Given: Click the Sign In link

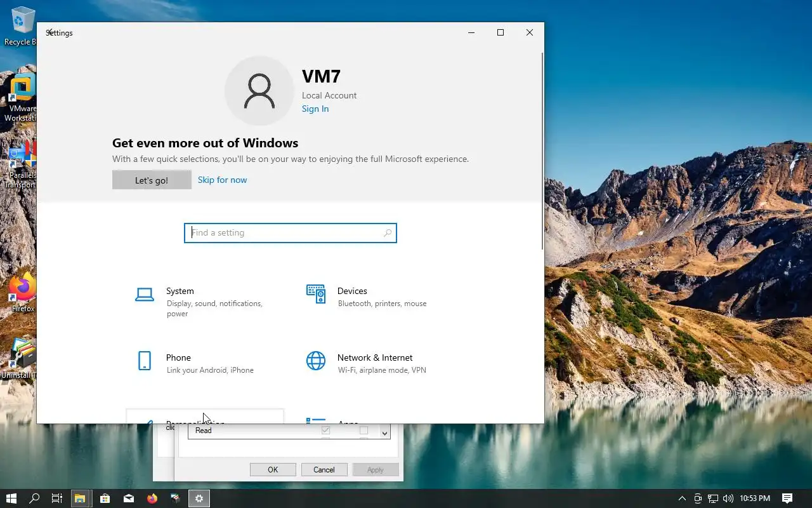Looking at the screenshot, I should [x=315, y=109].
